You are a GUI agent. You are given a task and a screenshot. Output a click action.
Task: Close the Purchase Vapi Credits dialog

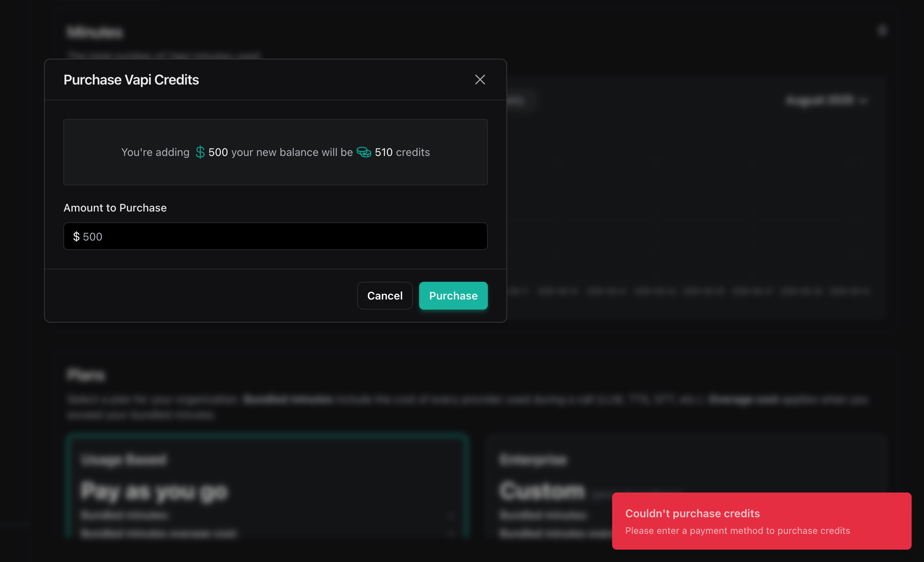[480, 80]
